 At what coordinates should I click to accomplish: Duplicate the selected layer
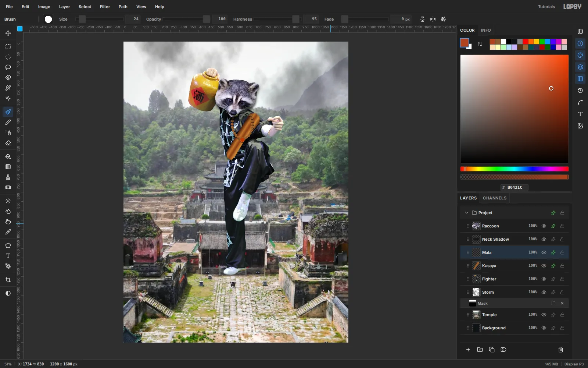click(x=492, y=350)
